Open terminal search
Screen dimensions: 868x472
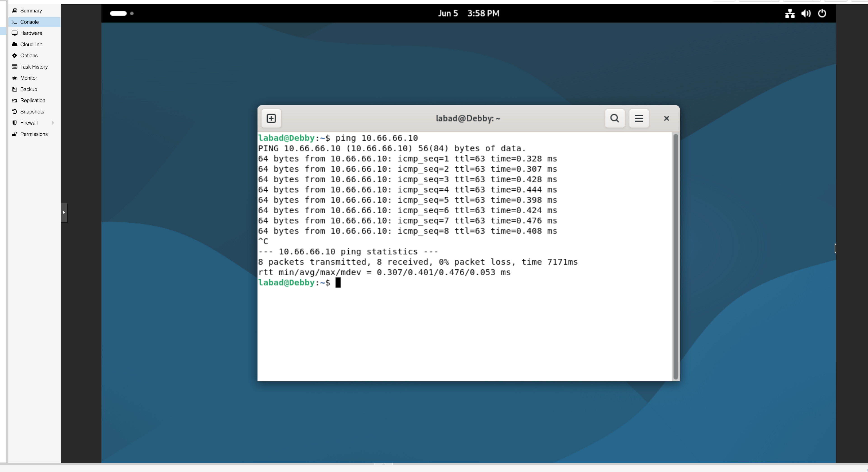[615, 118]
